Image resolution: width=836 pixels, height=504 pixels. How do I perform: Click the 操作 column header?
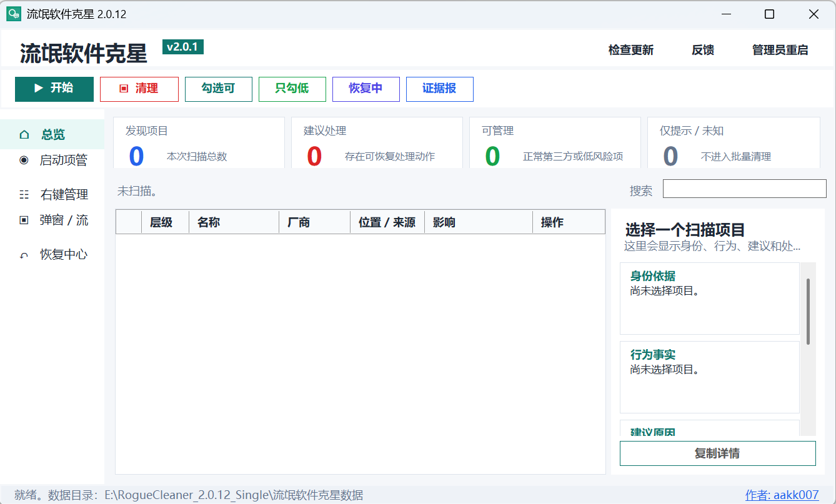pos(569,222)
